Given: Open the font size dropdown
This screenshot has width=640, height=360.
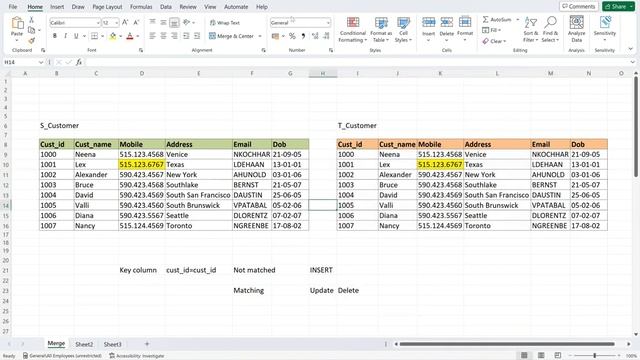Looking at the screenshot, I should (117, 23).
